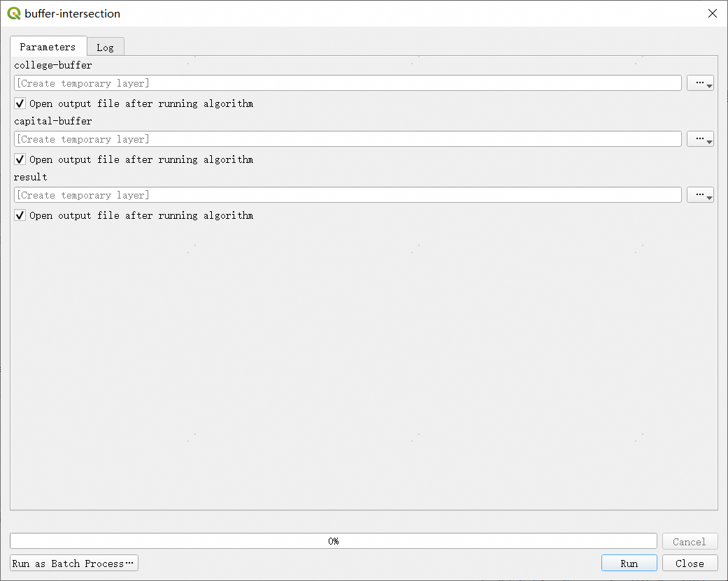Toggle open output file checkbox for capital-buffer
The image size is (728, 581).
(20, 159)
